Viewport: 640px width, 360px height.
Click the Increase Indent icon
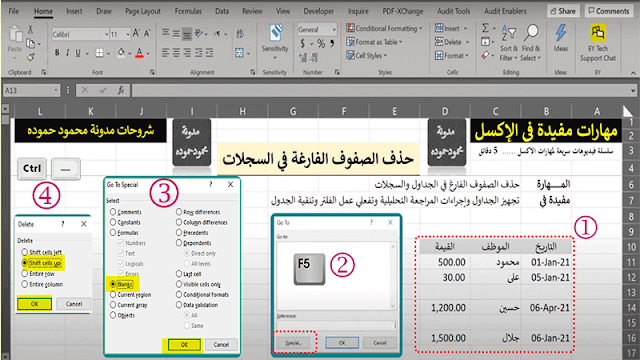209,53
